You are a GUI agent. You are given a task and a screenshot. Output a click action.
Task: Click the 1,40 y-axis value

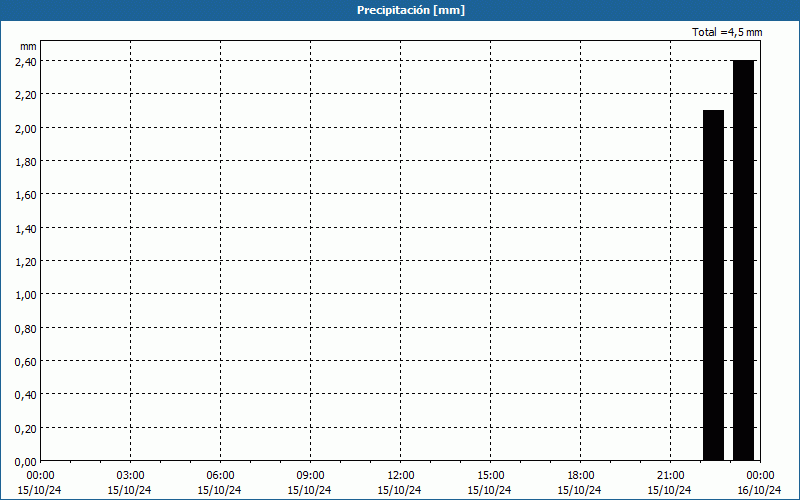pyautogui.click(x=26, y=229)
